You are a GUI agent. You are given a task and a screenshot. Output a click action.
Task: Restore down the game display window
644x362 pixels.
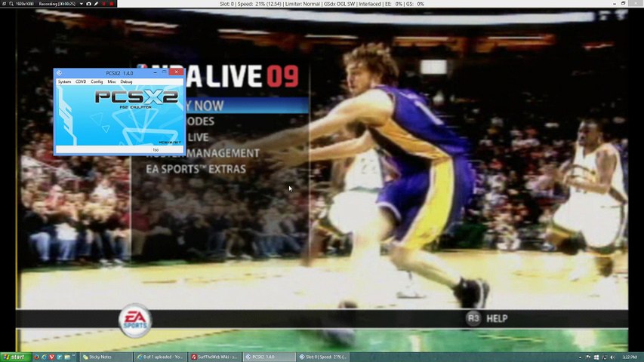624,3
